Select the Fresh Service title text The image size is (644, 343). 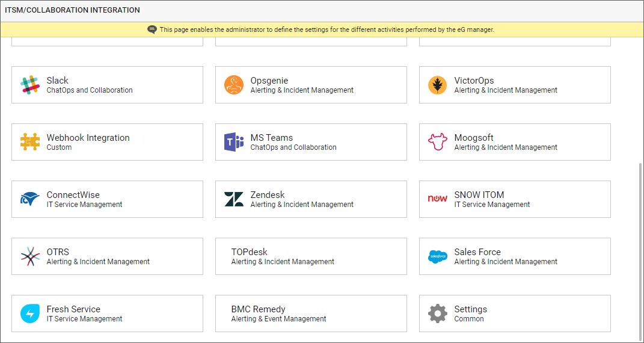[73, 309]
